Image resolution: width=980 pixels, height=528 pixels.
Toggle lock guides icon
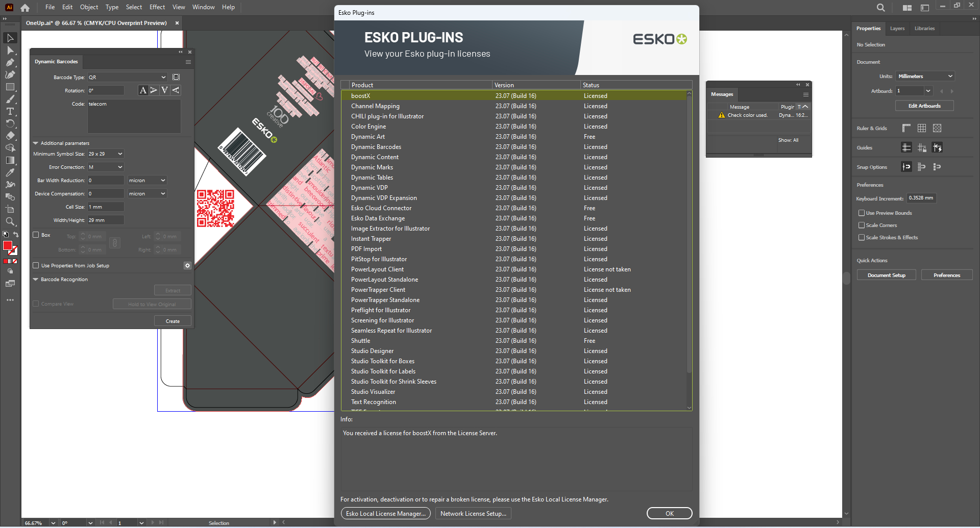[x=922, y=148]
